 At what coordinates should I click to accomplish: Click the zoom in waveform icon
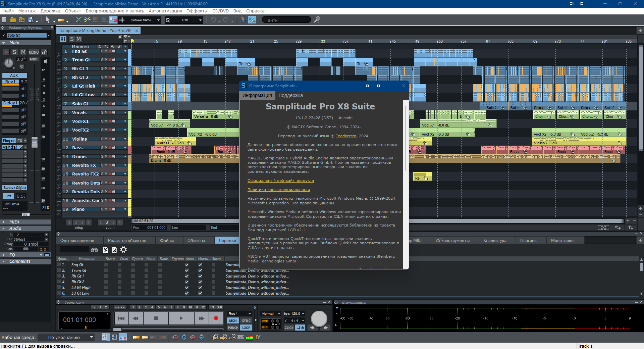(215, 337)
